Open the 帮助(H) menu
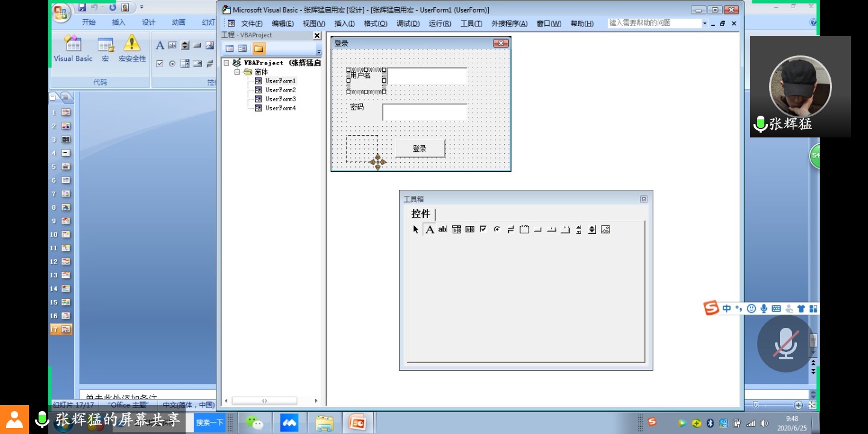Screen dimensions: 868x434 pyautogui.click(x=582, y=24)
